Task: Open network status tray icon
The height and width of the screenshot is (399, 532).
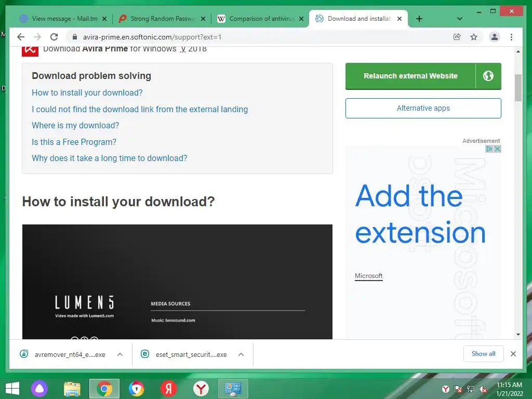Action: 471,389
